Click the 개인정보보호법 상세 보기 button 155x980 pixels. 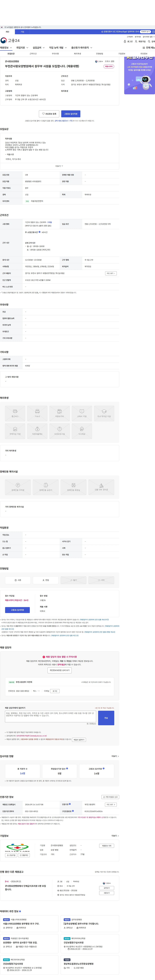coord(59,670)
